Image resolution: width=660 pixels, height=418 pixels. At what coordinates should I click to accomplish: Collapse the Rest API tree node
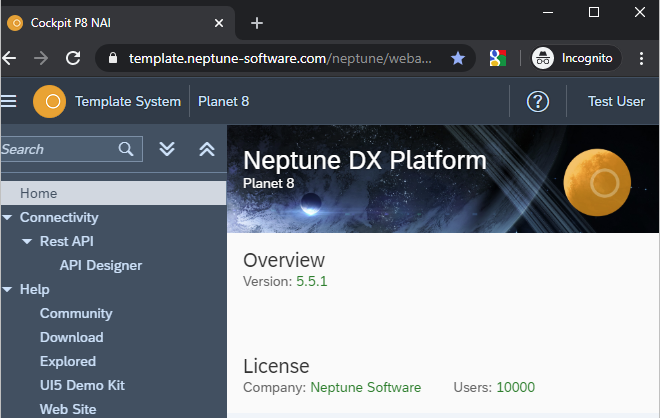(x=28, y=241)
